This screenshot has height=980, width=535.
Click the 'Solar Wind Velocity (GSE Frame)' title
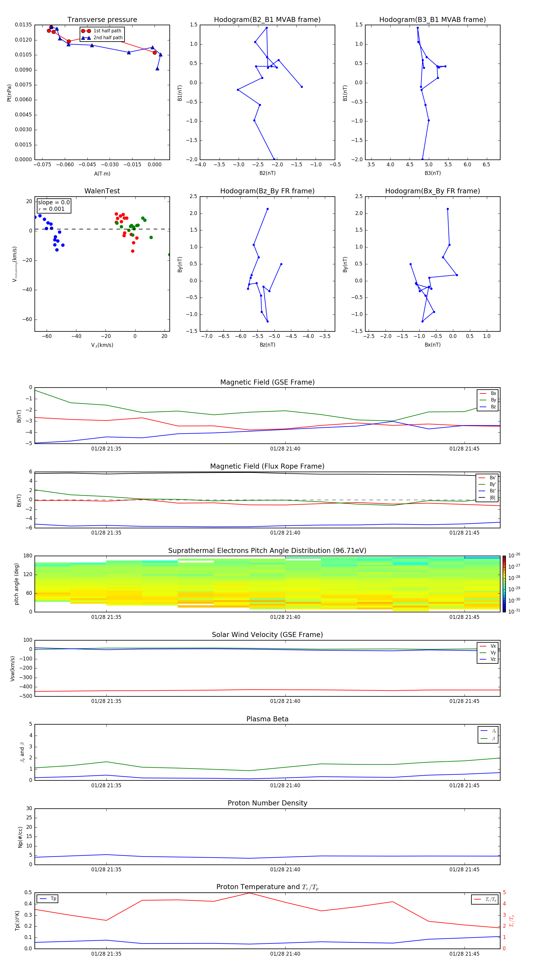point(267,635)
